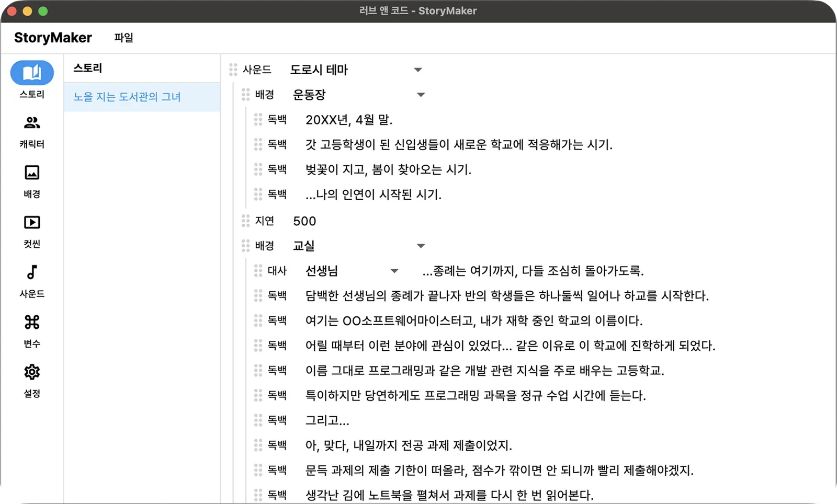
Task: Edit the line ...나의 인연이 시작된 시기.
Action: click(374, 194)
